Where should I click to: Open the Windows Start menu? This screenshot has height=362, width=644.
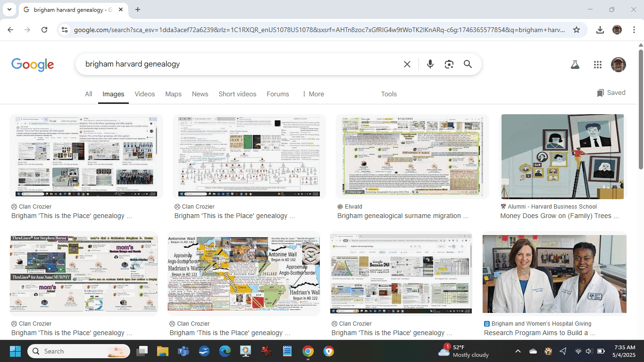[15, 351]
